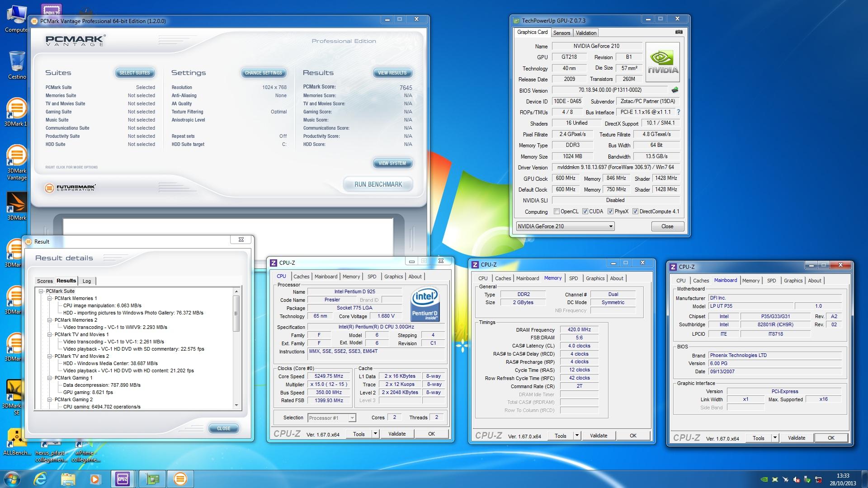868x488 pixels.
Task: Open the Windows Start menu orb
Action: (x=12, y=479)
